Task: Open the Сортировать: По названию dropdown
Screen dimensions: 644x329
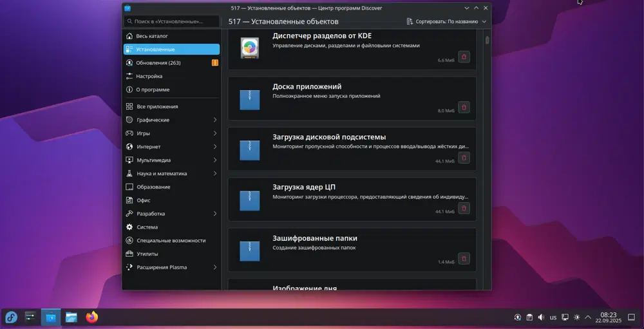Action: click(x=446, y=21)
